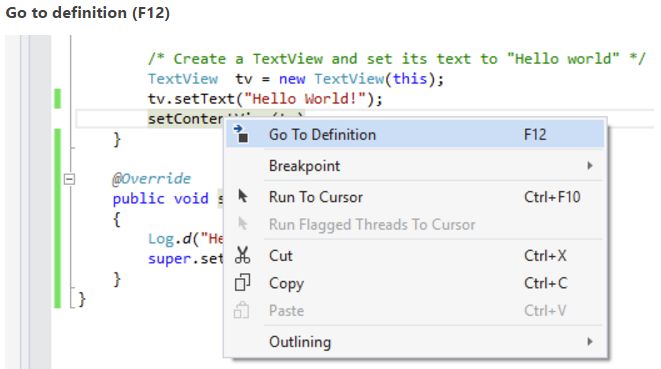Click the public void keywords
661x369 pixels.
tap(161, 199)
